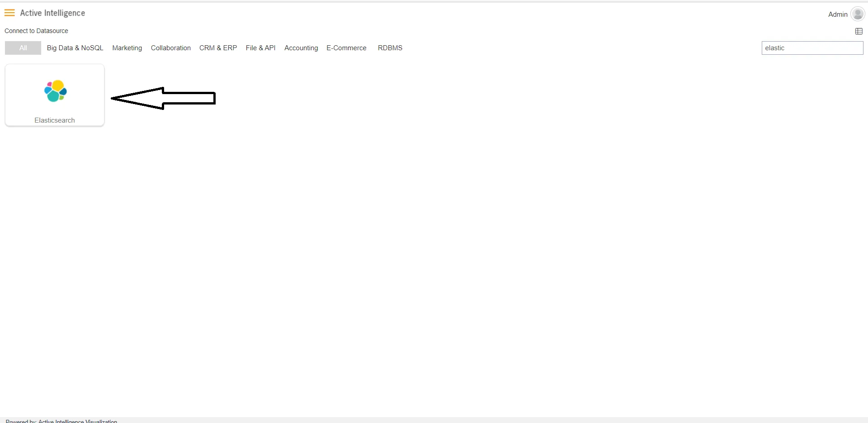Filter by RDBMS category
This screenshot has width=868, height=423.
point(390,48)
